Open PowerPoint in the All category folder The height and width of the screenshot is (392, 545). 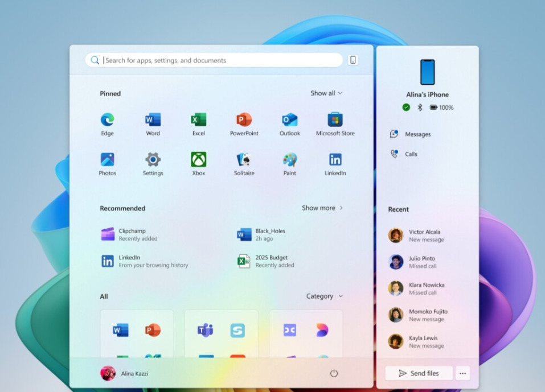[x=153, y=330]
